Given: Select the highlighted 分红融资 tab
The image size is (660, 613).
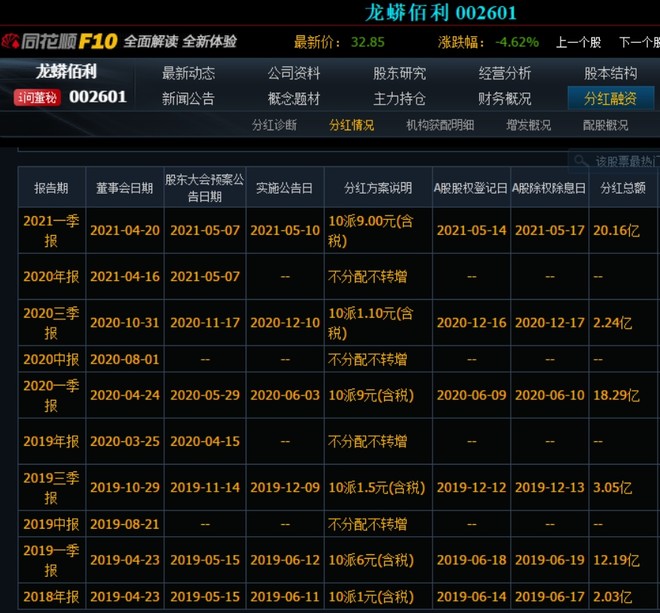Looking at the screenshot, I should (611, 99).
